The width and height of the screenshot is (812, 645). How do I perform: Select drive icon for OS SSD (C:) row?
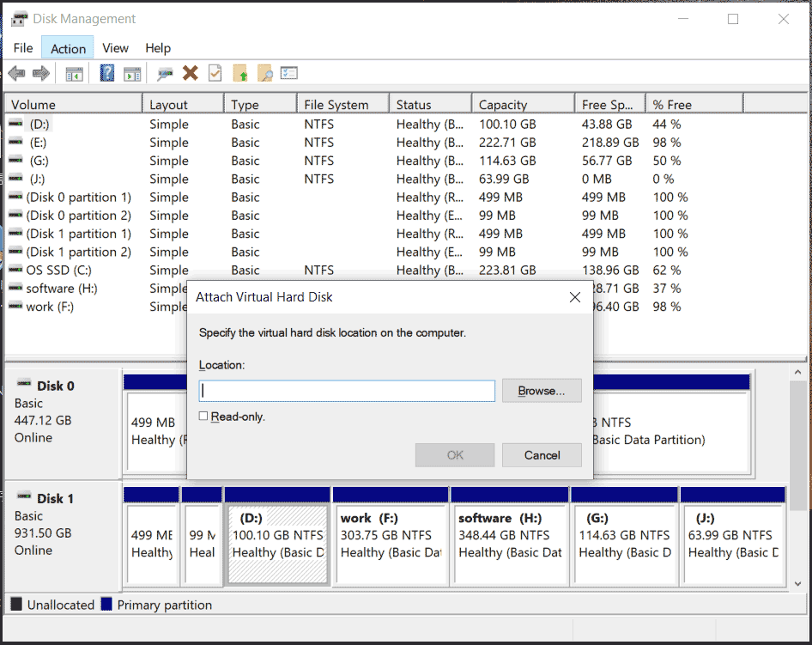[x=15, y=270]
